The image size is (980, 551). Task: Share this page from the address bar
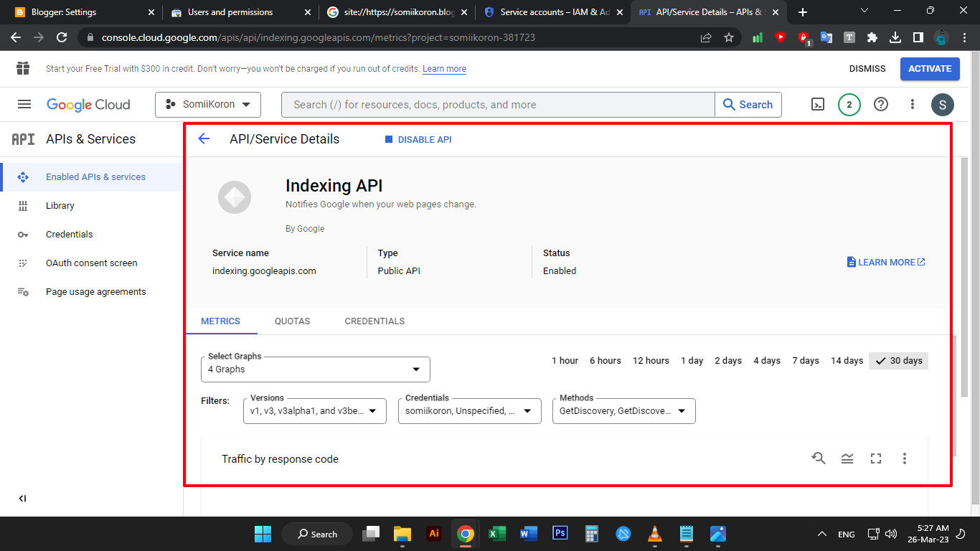[706, 37]
